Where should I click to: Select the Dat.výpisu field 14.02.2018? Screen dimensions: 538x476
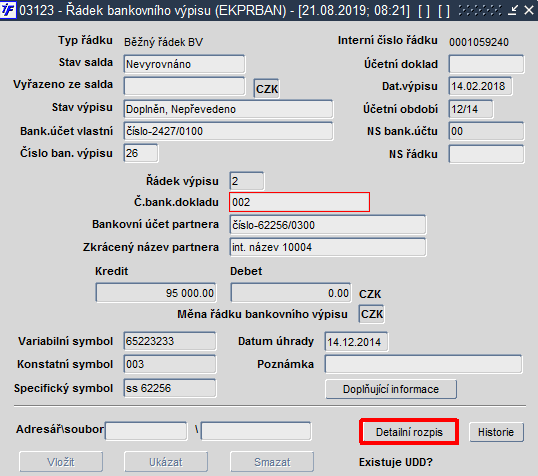pyautogui.click(x=480, y=86)
